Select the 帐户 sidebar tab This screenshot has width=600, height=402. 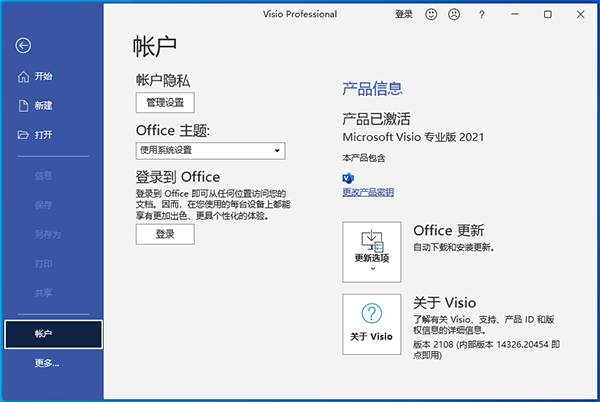tap(53, 334)
